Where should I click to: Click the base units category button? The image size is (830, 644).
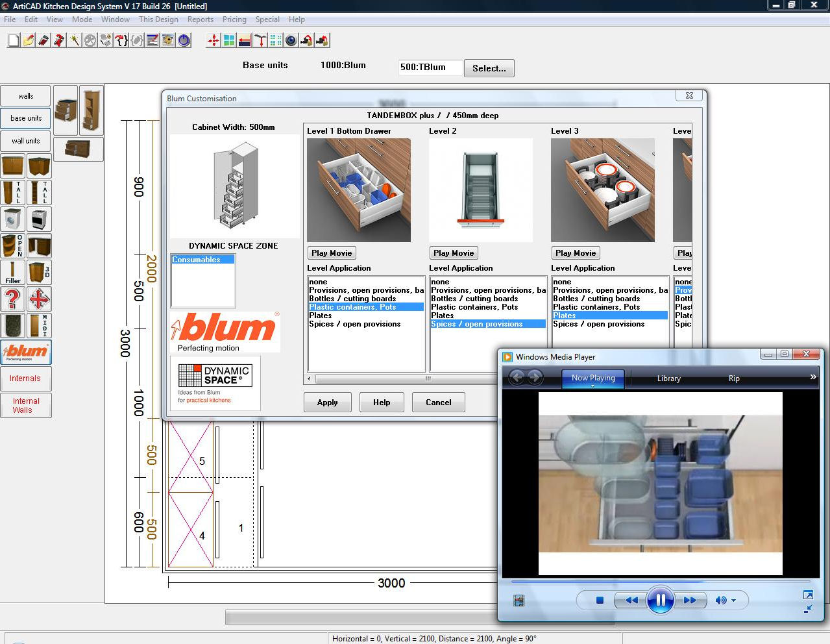point(26,118)
